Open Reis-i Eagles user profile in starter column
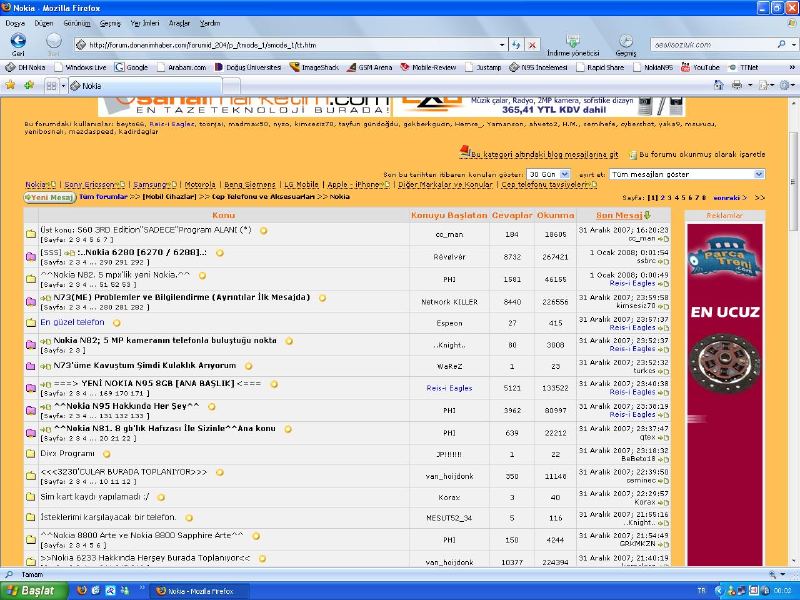This screenshot has width=800, height=600. [x=449, y=388]
